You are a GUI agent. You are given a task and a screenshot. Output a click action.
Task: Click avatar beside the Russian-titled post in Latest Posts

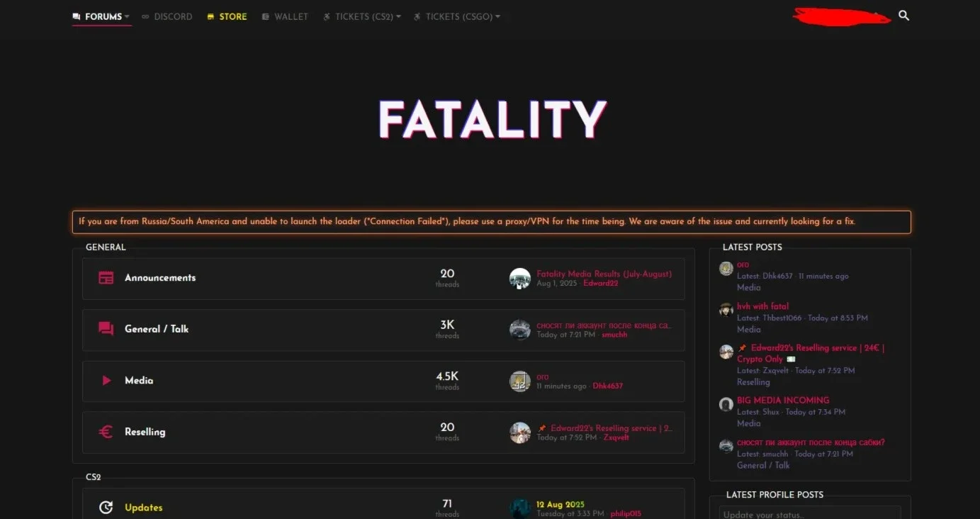point(726,446)
